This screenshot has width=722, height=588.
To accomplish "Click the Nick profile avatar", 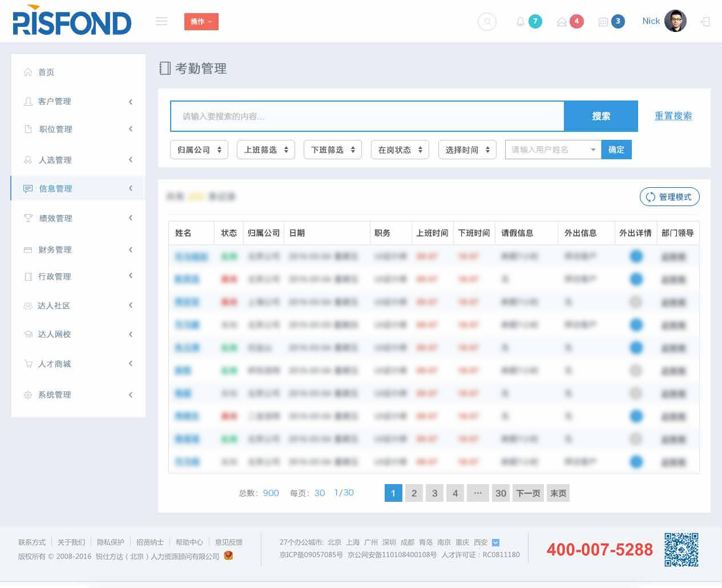I will point(675,21).
